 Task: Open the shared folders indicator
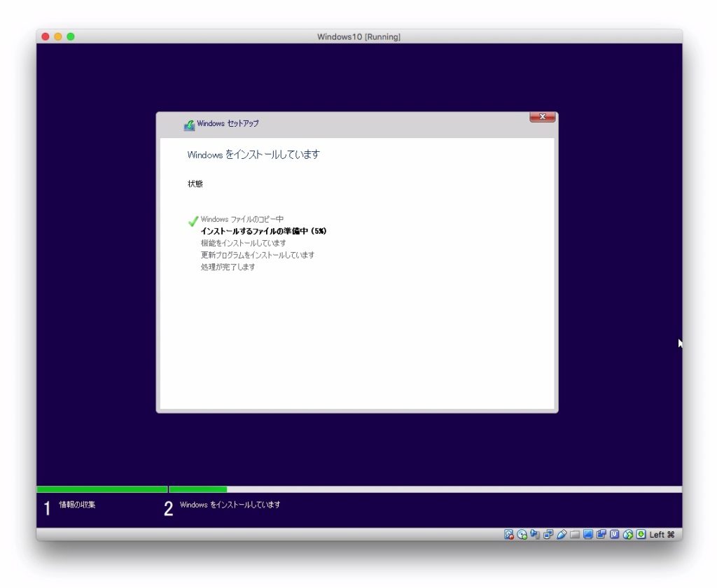point(575,534)
